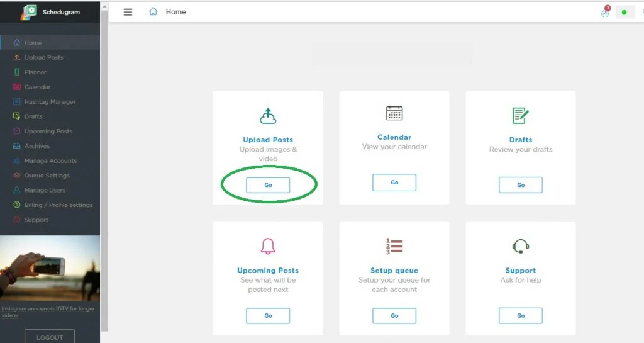Click the numbered list icon on the Setup queue card
The height and width of the screenshot is (343, 644).
coord(394,246)
